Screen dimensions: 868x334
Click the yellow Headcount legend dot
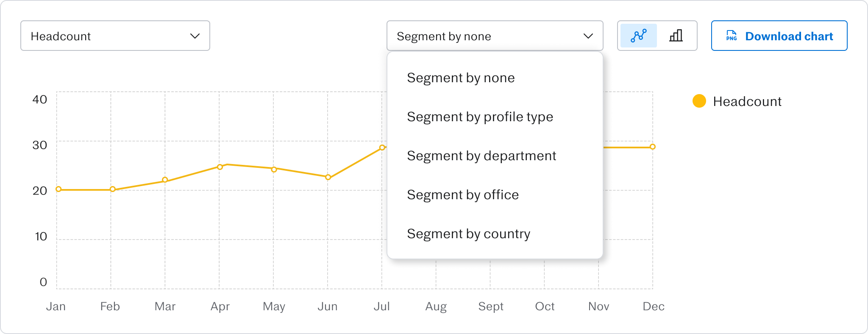699,101
